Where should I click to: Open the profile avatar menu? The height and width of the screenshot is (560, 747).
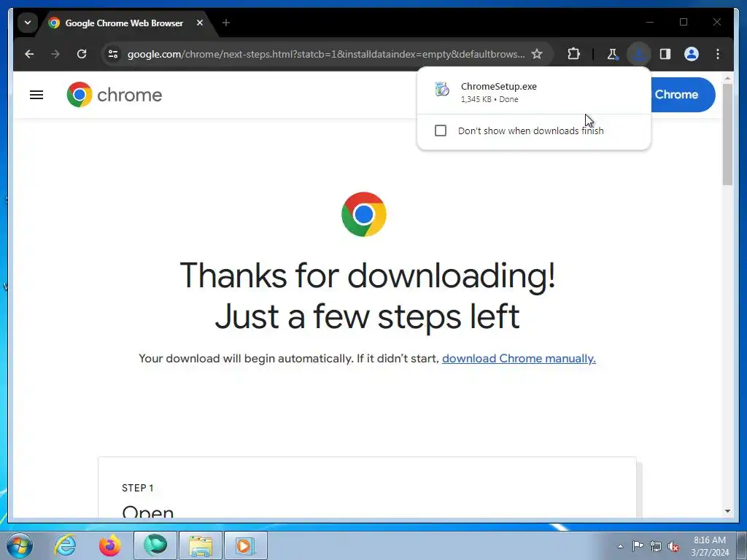click(x=692, y=54)
